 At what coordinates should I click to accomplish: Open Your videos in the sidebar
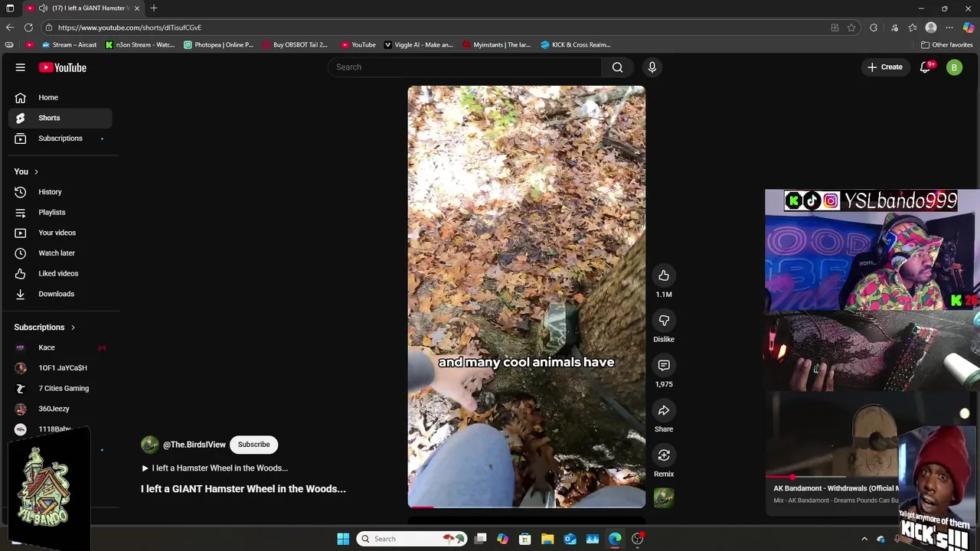(60, 233)
